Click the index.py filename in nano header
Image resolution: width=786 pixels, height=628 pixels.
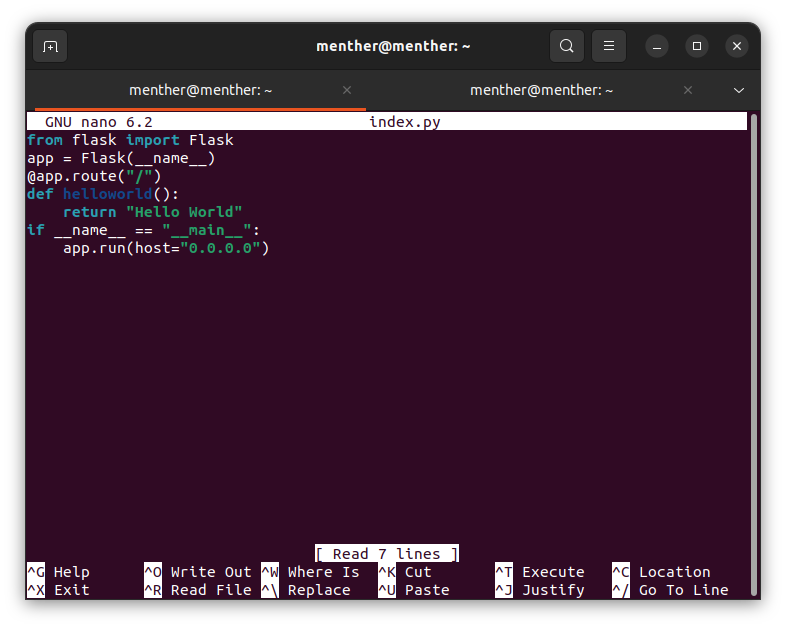405,122
